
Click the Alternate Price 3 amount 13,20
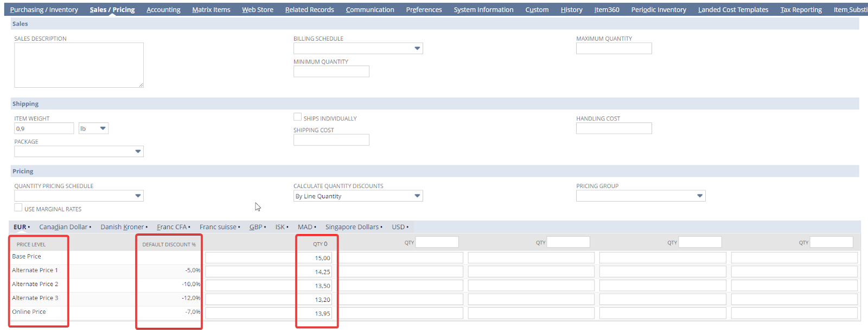pyautogui.click(x=322, y=300)
